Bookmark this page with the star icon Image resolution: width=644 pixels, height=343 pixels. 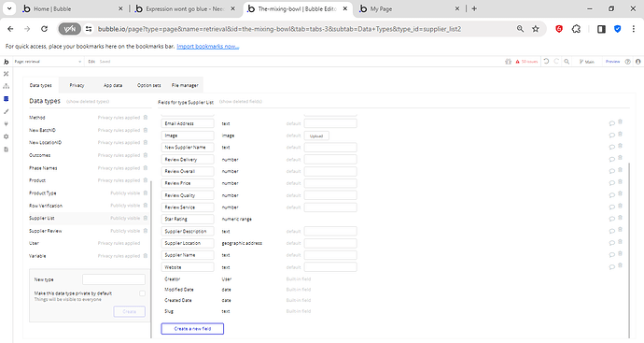(x=536, y=29)
